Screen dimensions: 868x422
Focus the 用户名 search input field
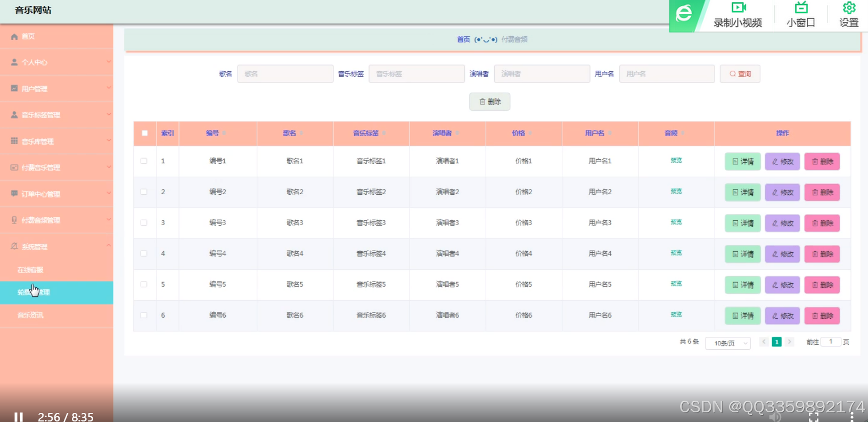[x=667, y=74]
